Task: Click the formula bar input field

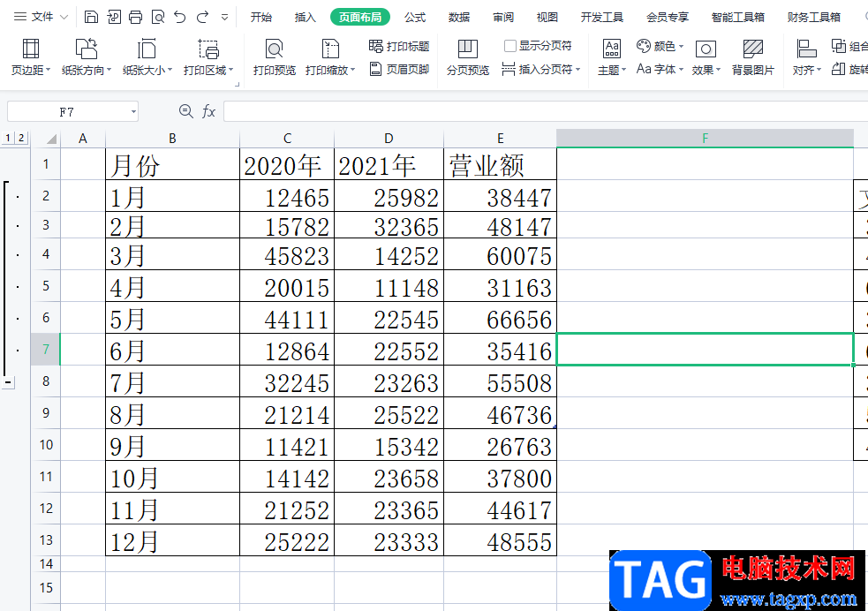Action: point(546,112)
